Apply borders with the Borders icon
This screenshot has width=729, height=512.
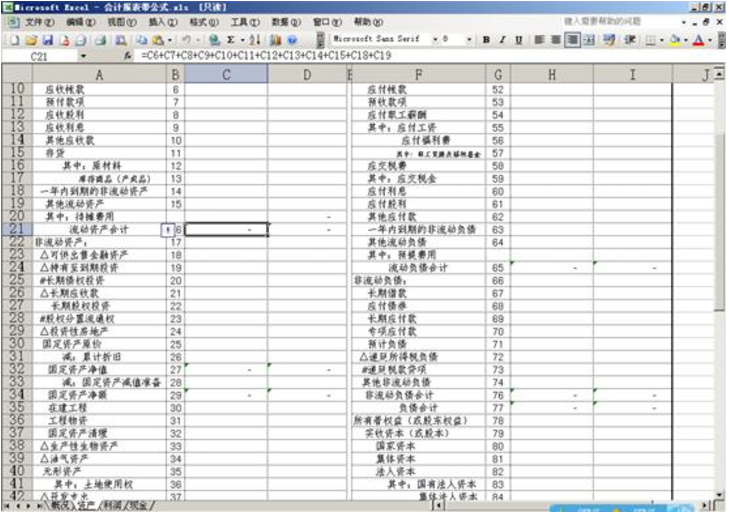point(651,40)
